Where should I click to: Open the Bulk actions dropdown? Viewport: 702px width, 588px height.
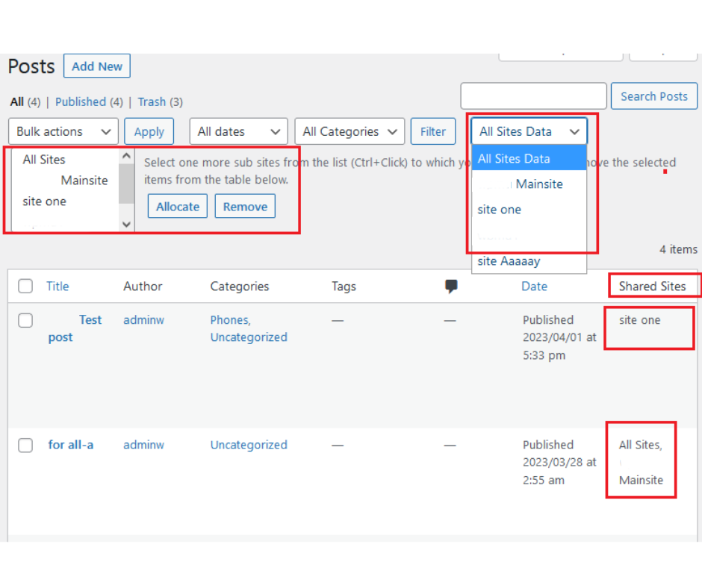[x=63, y=131]
